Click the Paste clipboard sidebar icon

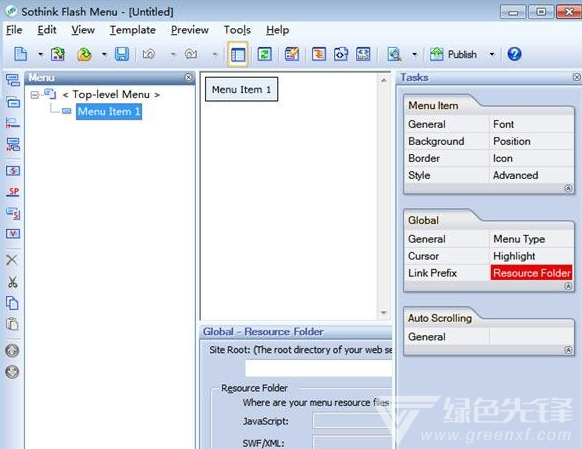[x=12, y=324]
